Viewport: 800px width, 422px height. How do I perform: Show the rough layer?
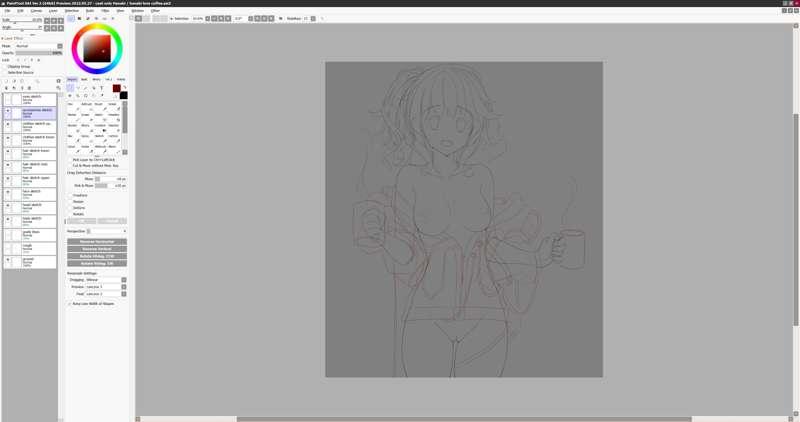click(x=8, y=246)
